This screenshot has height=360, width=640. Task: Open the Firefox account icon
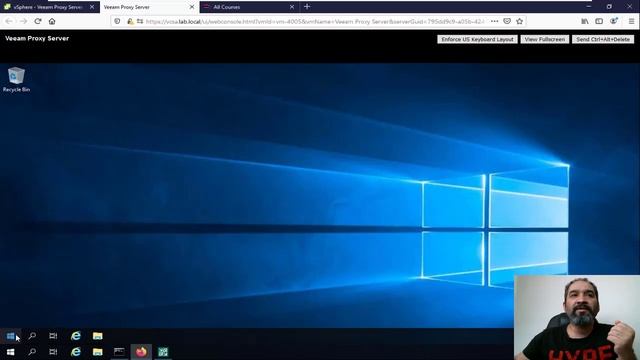click(x=613, y=21)
